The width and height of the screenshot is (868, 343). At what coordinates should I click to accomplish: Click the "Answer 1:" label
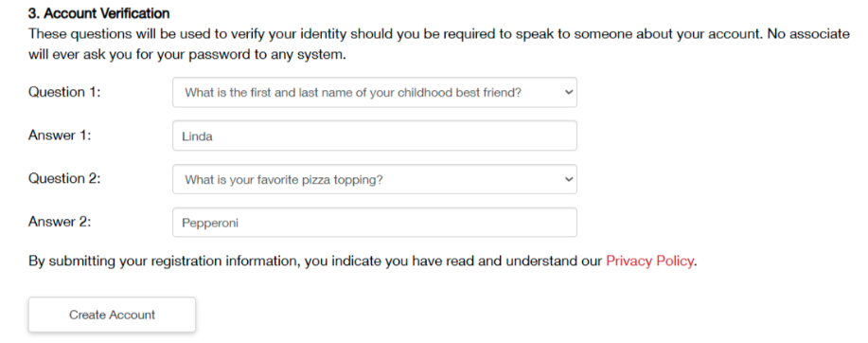tap(60, 135)
